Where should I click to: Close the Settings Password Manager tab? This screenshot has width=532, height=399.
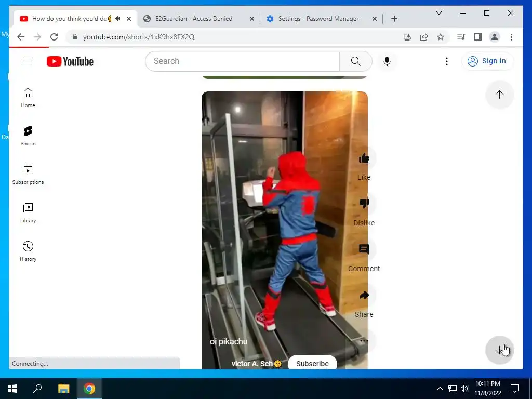click(x=374, y=19)
